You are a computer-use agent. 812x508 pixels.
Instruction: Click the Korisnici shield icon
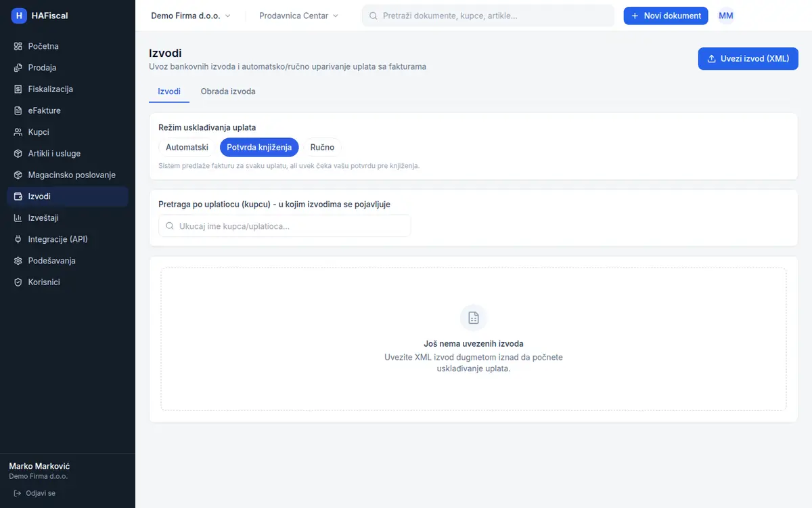coord(18,282)
